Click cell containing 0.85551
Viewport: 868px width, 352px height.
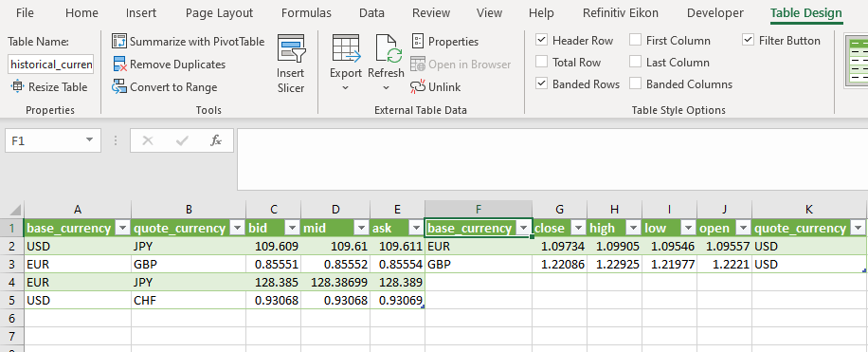click(x=274, y=265)
